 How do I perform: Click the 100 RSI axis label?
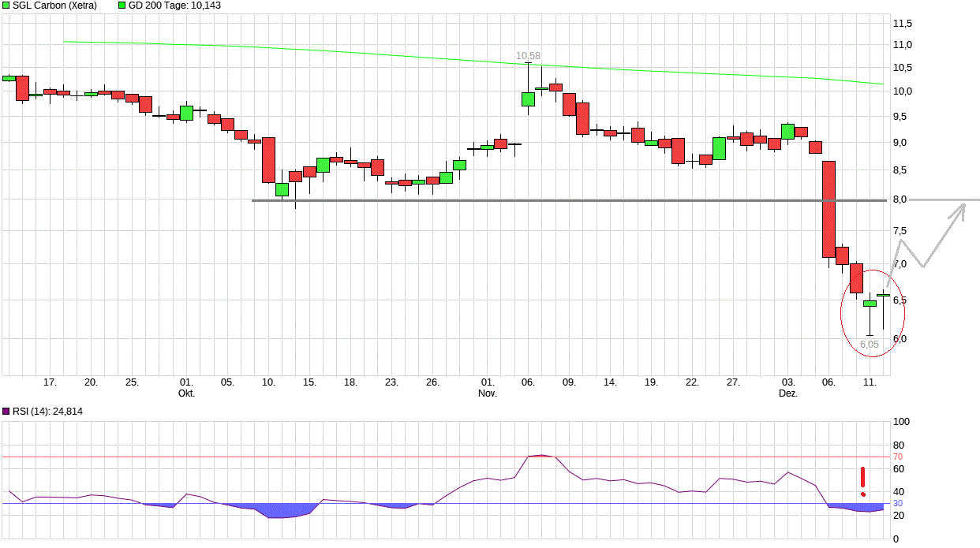tap(900, 422)
